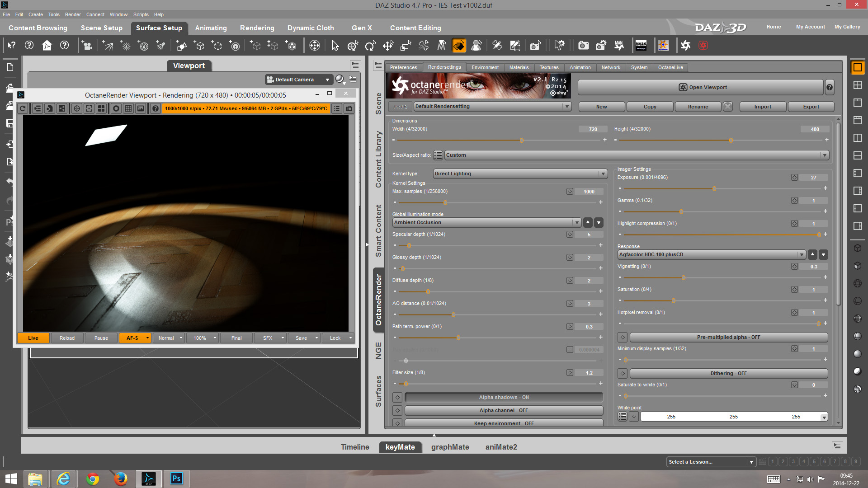Toggle Pre-multiplied alpha - OFF
The image size is (868, 488).
(x=728, y=337)
